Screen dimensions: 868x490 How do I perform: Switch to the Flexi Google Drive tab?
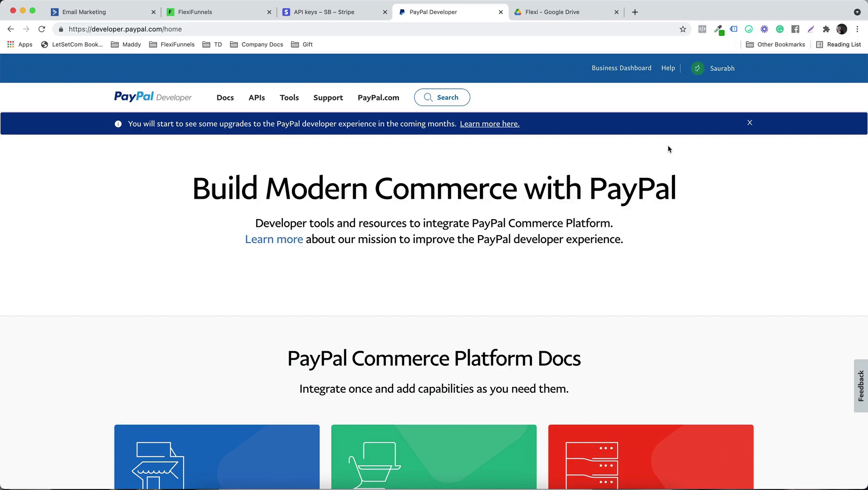tap(552, 12)
